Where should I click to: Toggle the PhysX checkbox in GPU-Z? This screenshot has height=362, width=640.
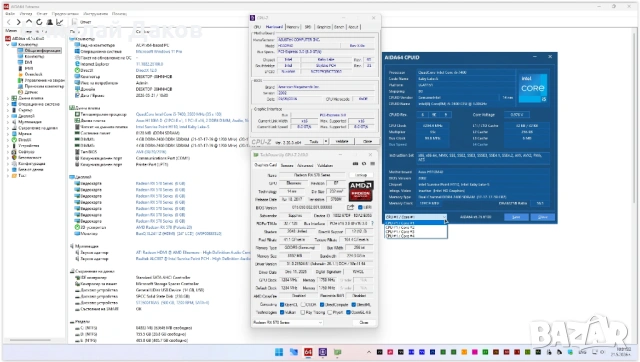coord(329,312)
